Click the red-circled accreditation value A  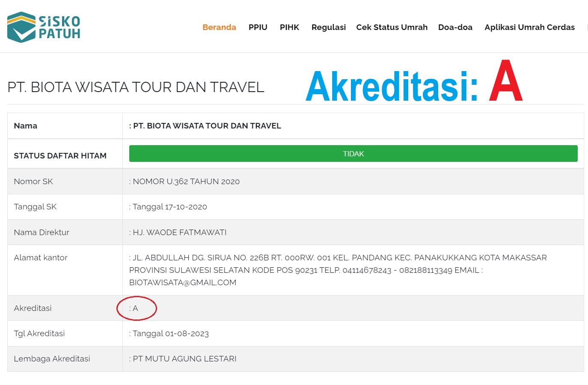pos(135,308)
